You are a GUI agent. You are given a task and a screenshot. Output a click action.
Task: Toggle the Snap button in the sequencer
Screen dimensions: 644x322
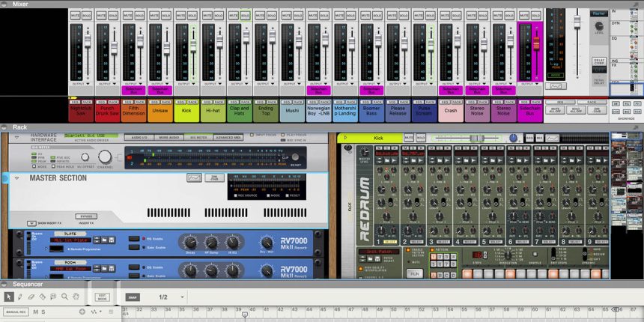[133, 297]
